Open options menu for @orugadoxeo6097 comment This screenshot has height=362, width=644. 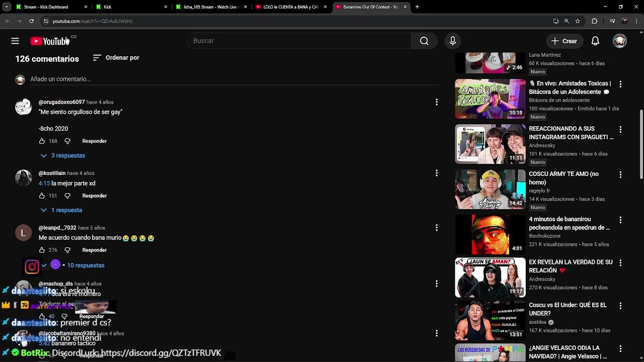(436, 102)
